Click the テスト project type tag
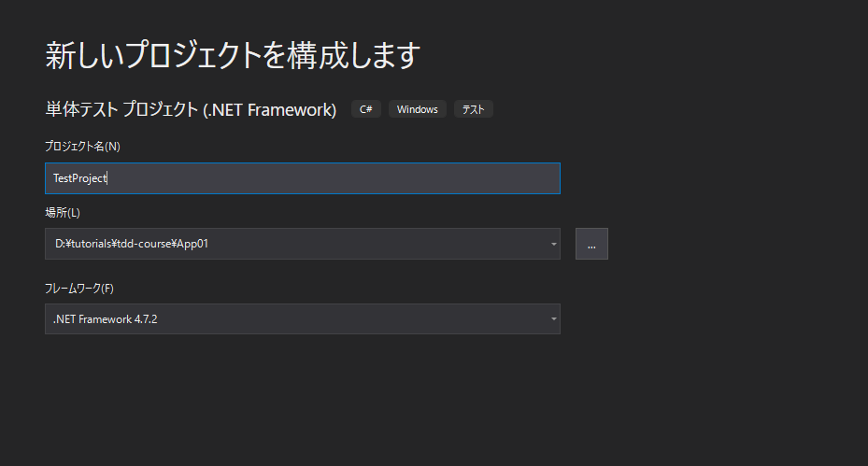This screenshot has height=466, width=868. coord(474,109)
